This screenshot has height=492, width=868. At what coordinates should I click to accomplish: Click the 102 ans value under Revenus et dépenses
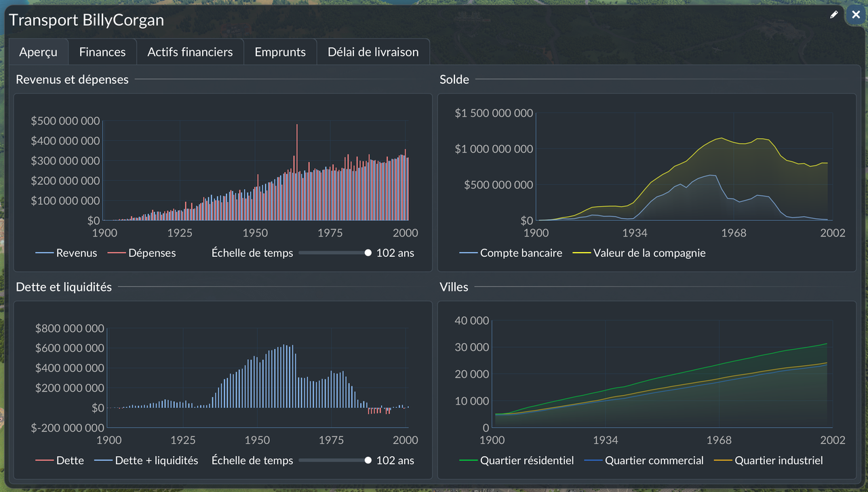pos(395,253)
